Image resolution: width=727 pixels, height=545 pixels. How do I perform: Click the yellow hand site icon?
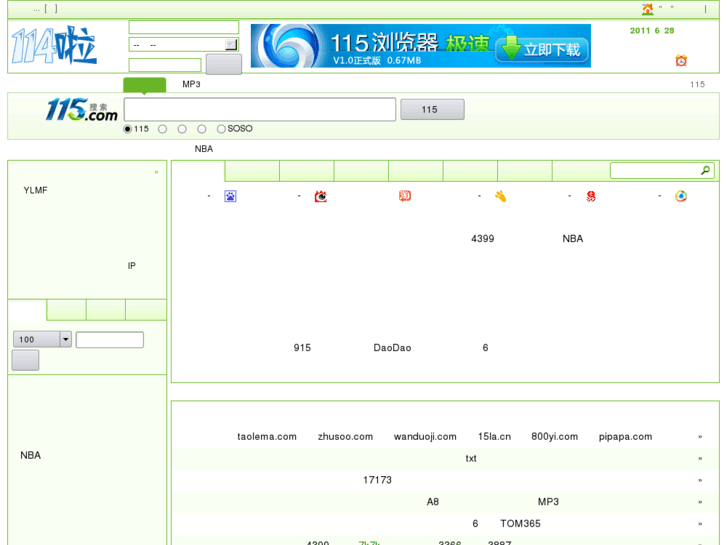[x=500, y=196]
